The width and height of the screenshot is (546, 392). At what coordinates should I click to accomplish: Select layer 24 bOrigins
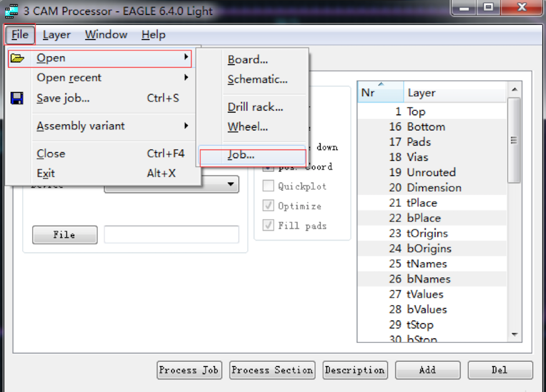[x=432, y=248]
